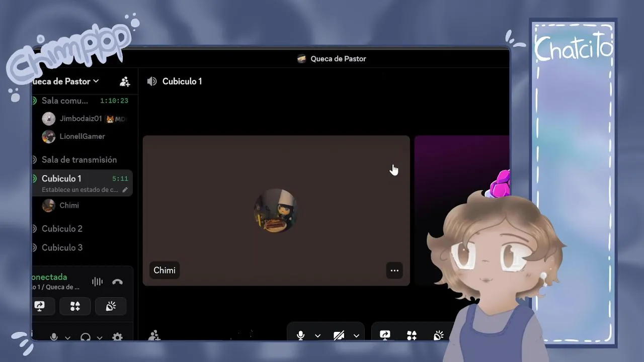Click the 'Queca de Pastor' title bar text
The height and width of the screenshot is (362, 644).
coord(338,59)
